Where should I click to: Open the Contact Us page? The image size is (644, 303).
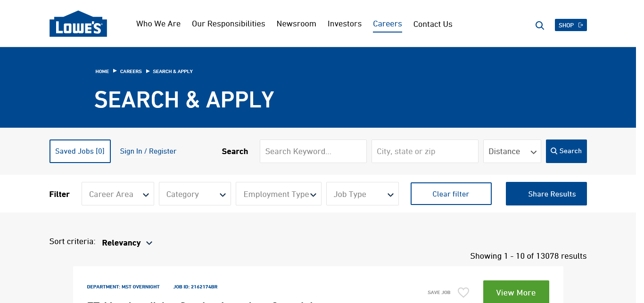[x=433, y=24]
